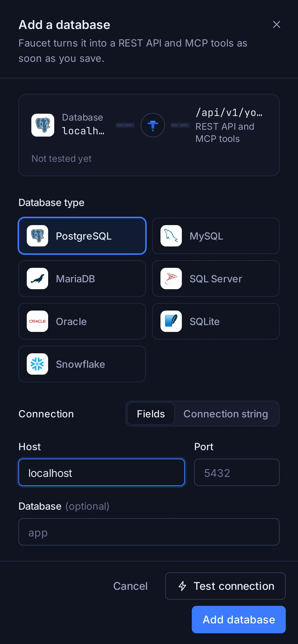Click the PostgreSQL elephant icon in the type grid
The image size is (298, 644).
tap(37, 236)
